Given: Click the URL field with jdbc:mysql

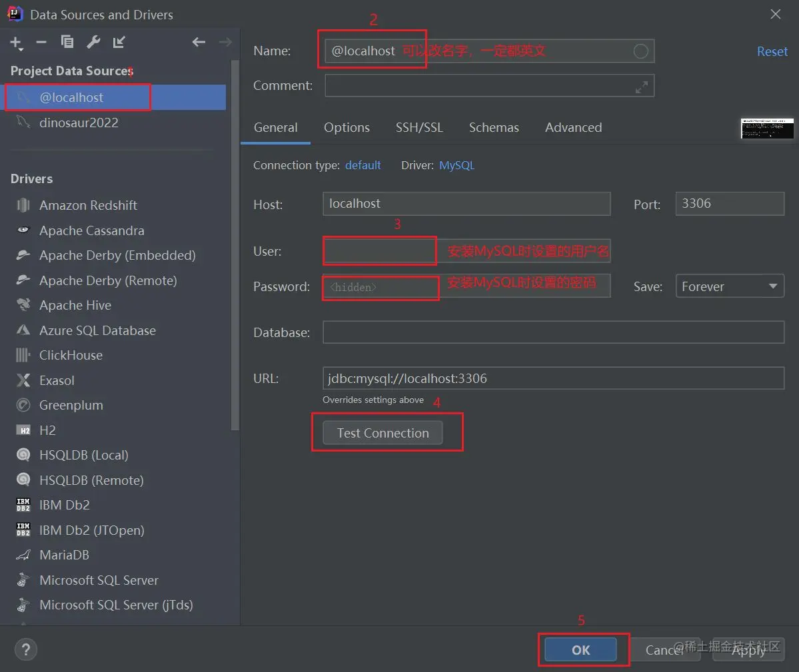Looking at the screenshot, I should [553, 378].
